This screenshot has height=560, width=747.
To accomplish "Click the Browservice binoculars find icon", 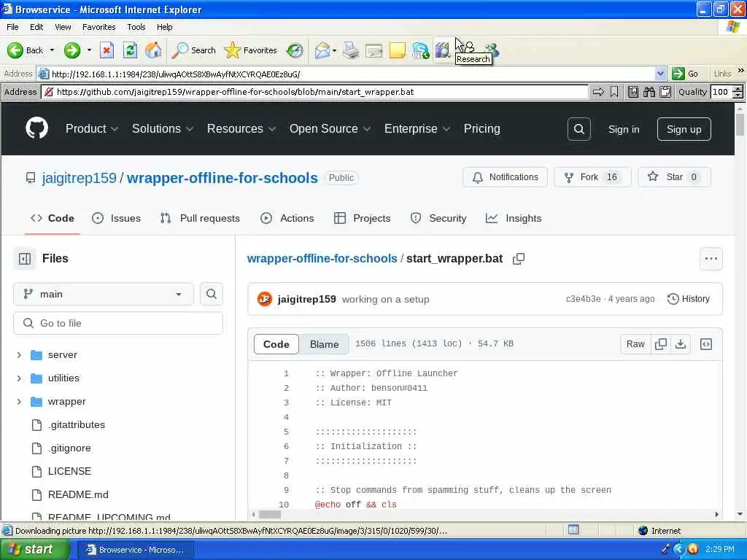I will pyautogui.click(x=649, y=92).
